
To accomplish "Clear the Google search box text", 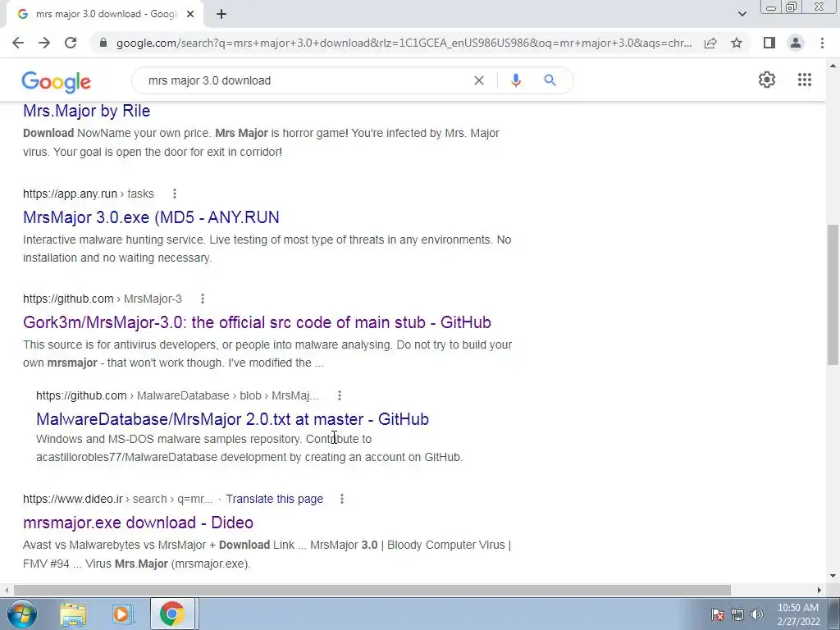I will coord(479,80).
